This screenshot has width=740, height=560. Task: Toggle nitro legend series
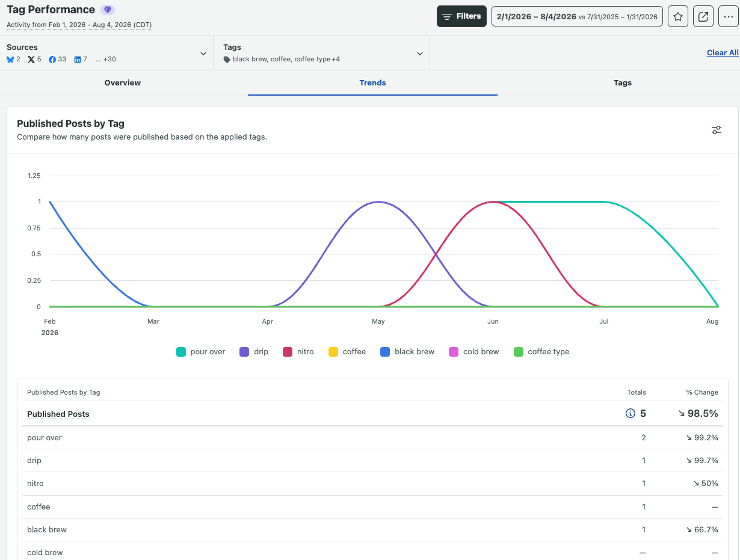[298, 352]
